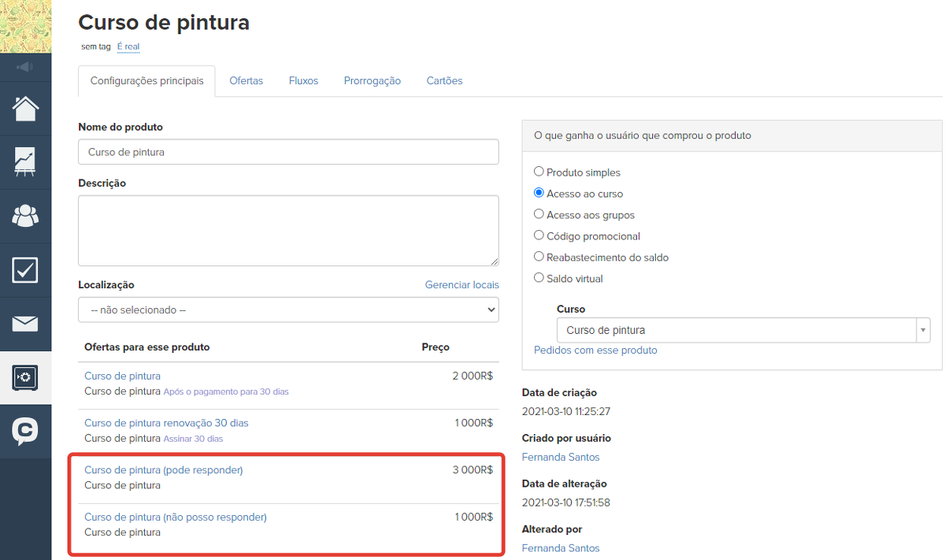This screenshot has height=560, width=945.
Task: Click into the Nome do produto field
Action: coord(288,152)
